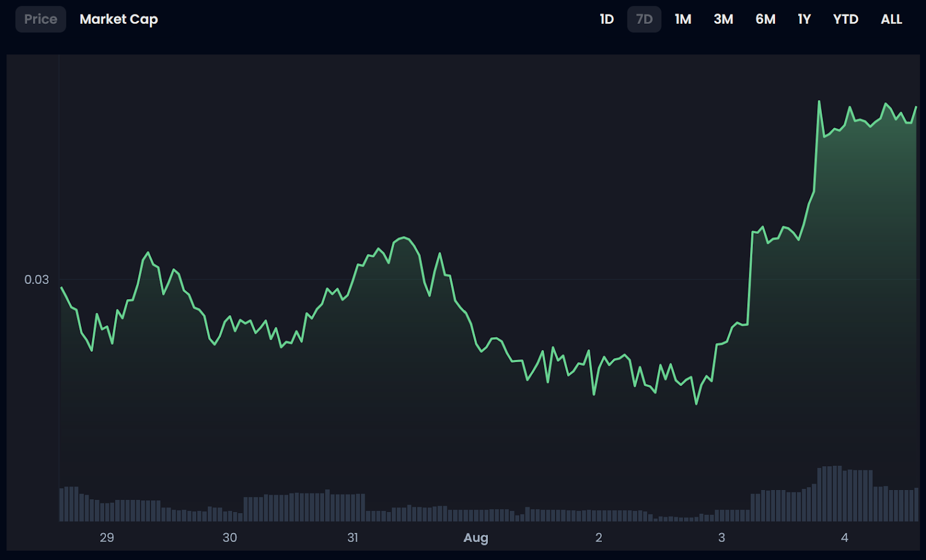
Task: Switch to the Price tab
Action: tap(41, 19)
